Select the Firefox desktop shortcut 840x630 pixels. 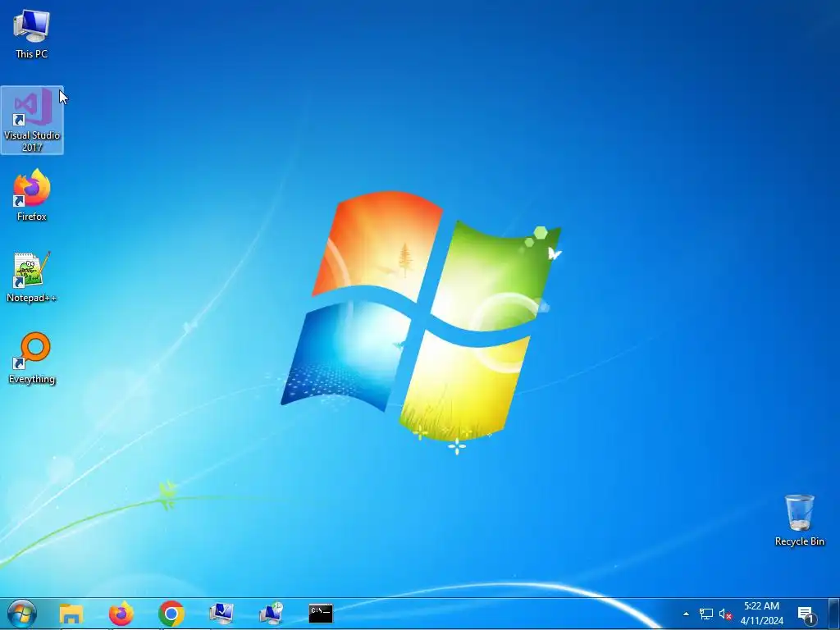pyautogui.click(x=32, y=195)
